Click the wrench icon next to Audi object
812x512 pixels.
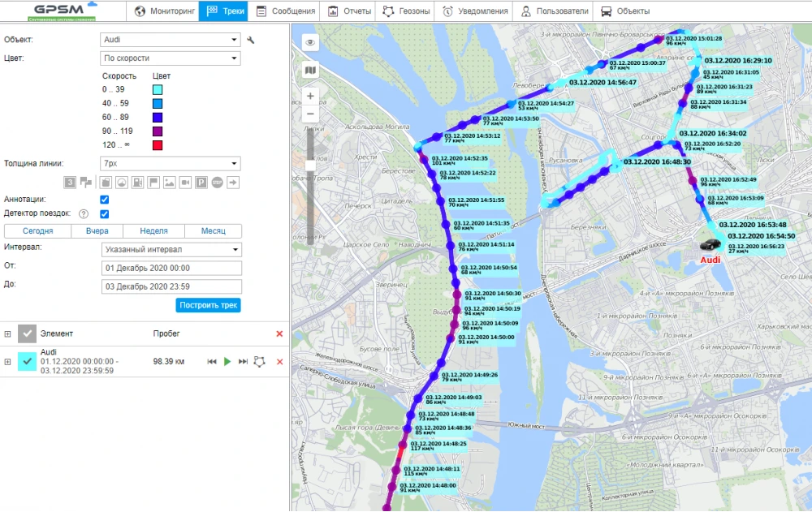tap(251, 40)
